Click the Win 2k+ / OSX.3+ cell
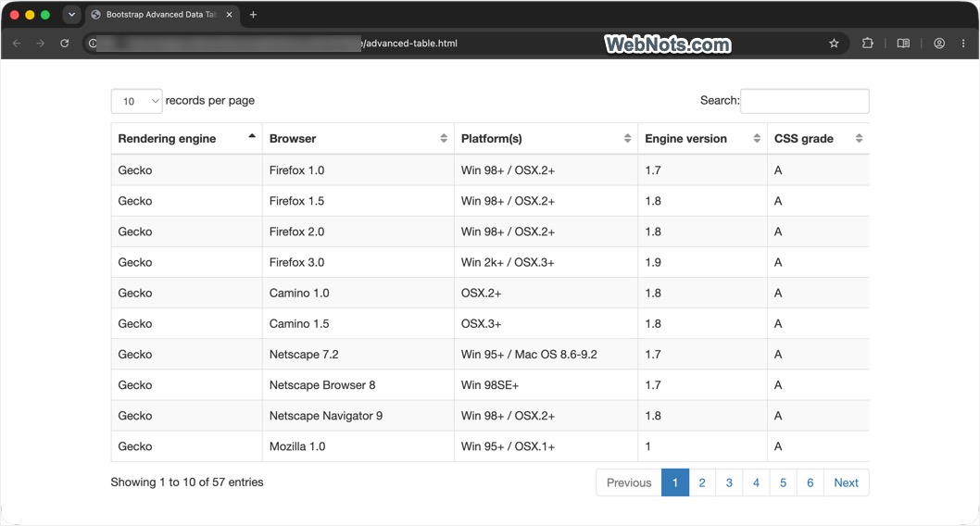Screen dimensions: 980x526 (546, 262)
